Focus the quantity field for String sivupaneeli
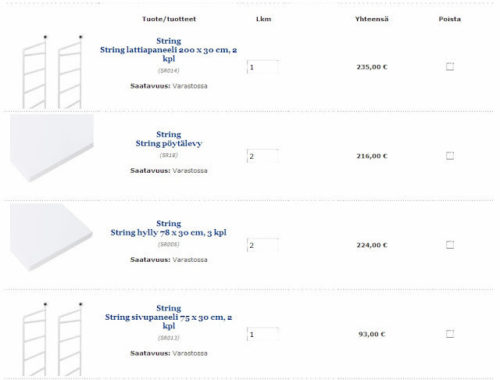Viewport: 500px width, 380px height. point(263,334)
